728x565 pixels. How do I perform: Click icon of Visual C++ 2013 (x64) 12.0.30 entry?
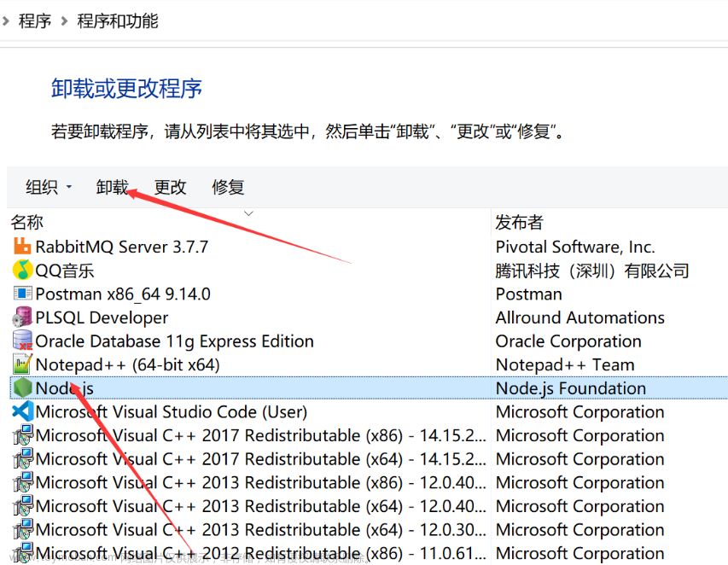tap(22, 530)
